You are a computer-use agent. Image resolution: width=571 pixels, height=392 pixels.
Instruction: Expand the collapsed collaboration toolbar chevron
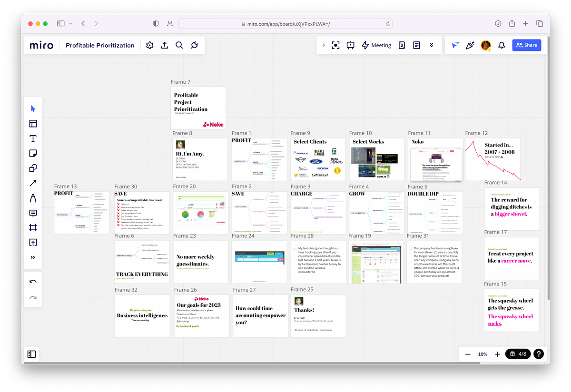pyautogui.click(x=324, y=45)
